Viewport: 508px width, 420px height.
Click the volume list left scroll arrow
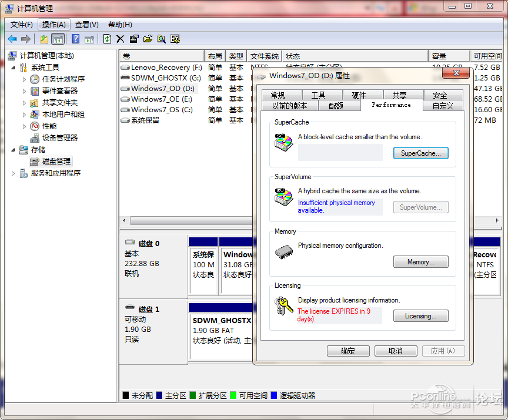(124, 220)
